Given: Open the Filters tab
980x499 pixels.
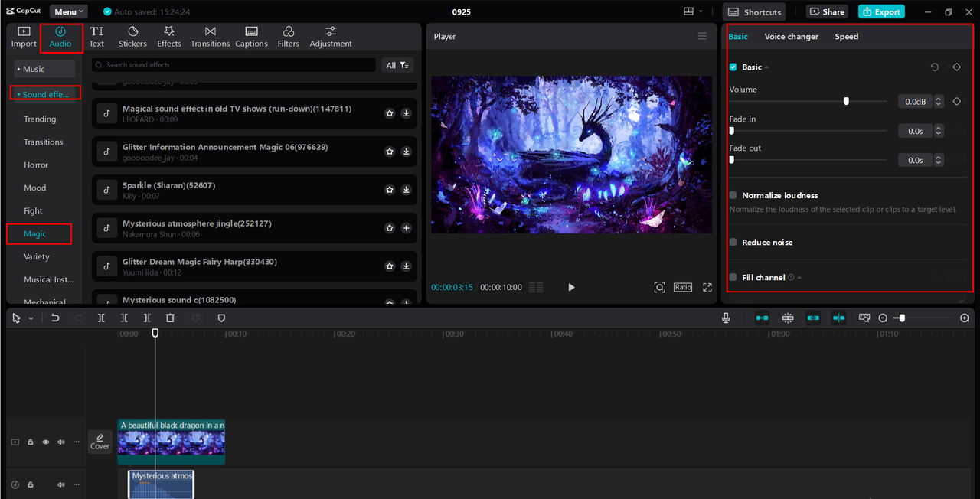Looking at the screenshot, I should pyautogui.click(x=289, y=37).
